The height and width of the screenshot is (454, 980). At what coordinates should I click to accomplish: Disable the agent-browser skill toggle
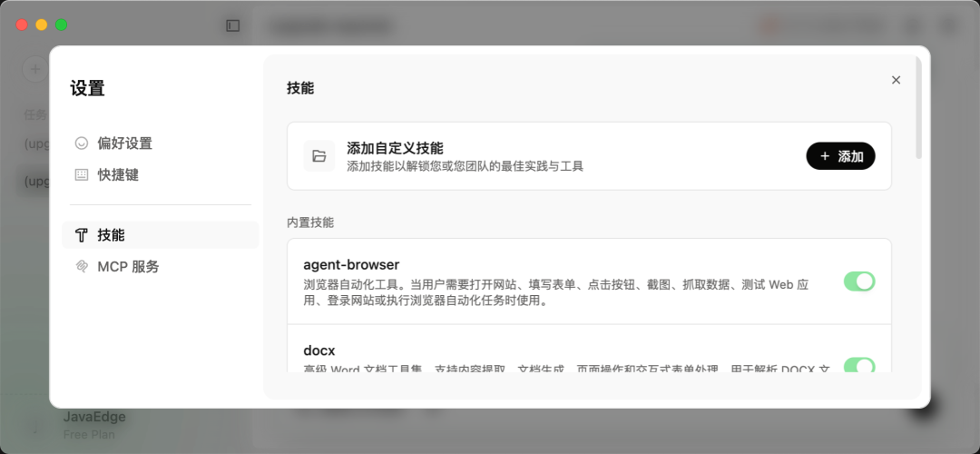pyautogui.click(x=859, y=281)
